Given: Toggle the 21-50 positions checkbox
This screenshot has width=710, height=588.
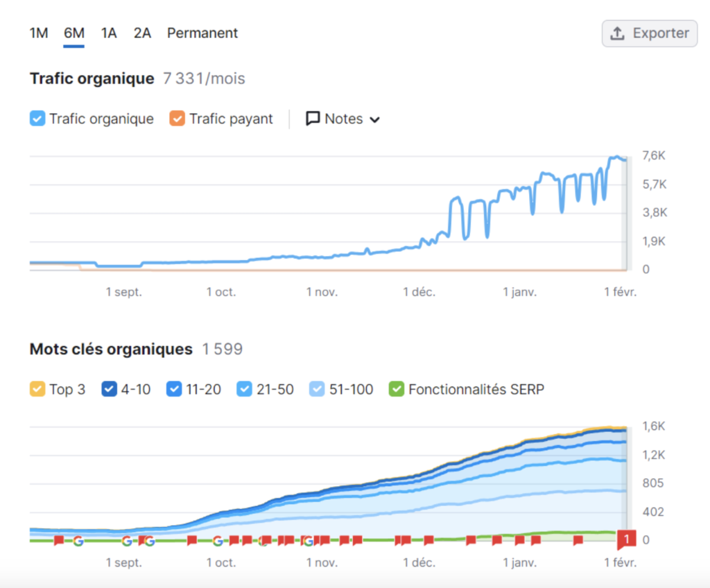Looking at the screenshot, I should [x=244, y=389].
